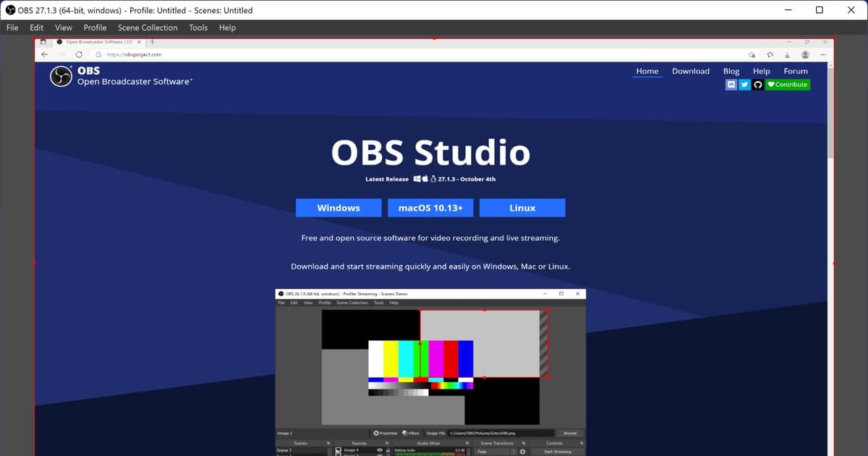Open the Discord icon link
868x456 pixels.
(x=731, y=85)
